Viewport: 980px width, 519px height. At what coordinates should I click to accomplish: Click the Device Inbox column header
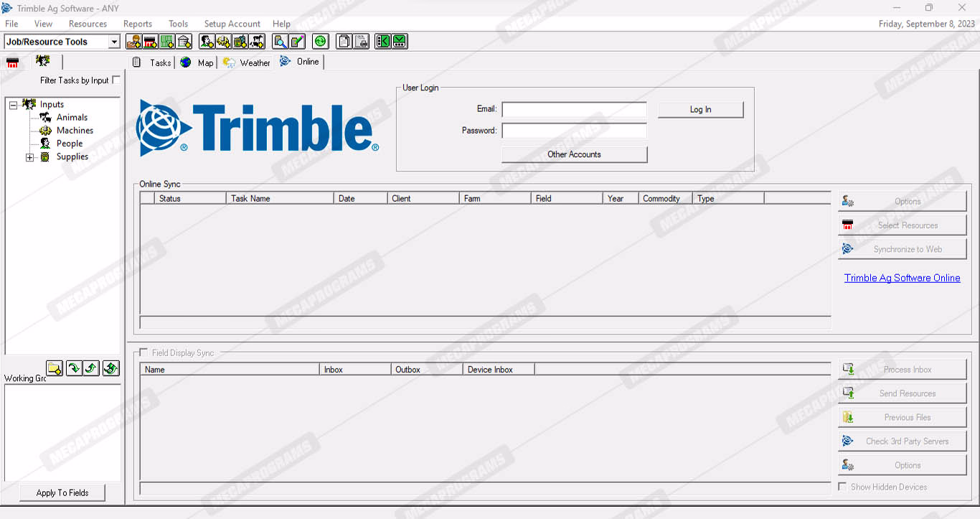499,370
